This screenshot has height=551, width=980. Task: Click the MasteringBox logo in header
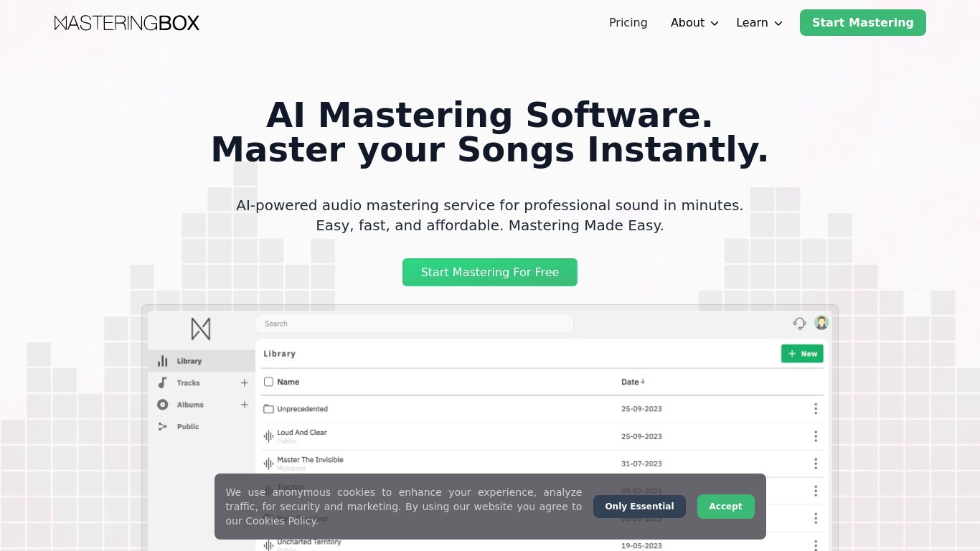coord(127,23)
